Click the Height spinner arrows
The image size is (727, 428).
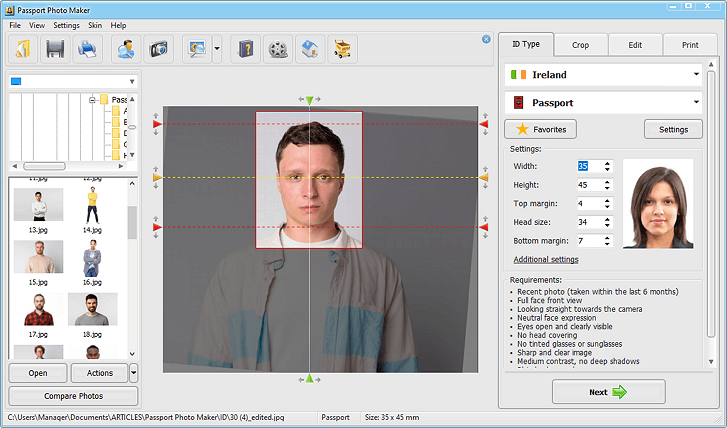(x=607, y=185)
